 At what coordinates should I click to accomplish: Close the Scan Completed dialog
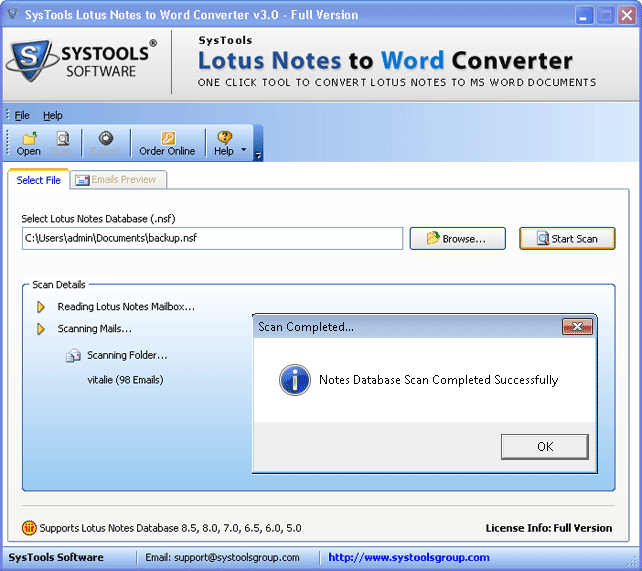click(x=577, y=327)
